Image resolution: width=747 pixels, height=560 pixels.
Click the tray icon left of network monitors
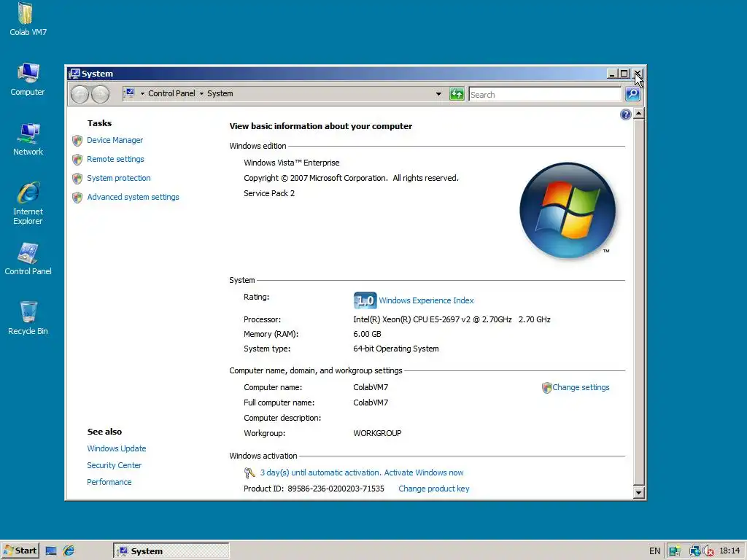674,551
